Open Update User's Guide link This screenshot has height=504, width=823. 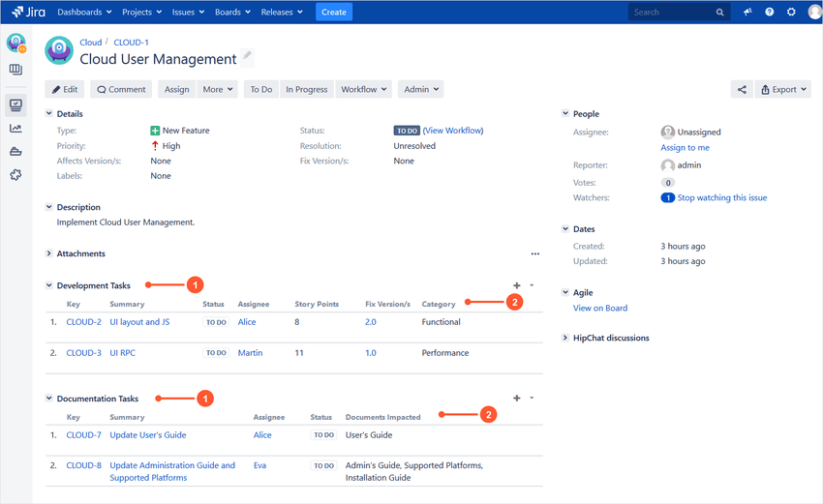(148, 434)
